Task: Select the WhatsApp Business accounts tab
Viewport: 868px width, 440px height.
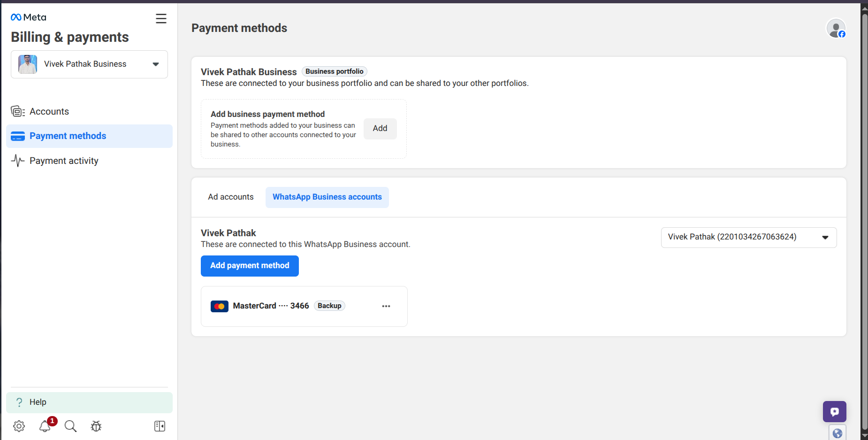Action: click(327, 197)
